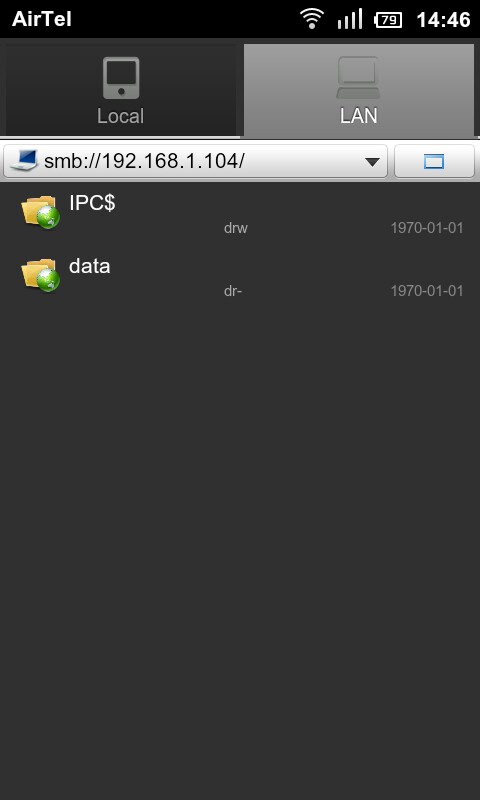This screenshot has width=480, height=800.
Task: Switch to the Local tab
Action: [x=120, y=90]
